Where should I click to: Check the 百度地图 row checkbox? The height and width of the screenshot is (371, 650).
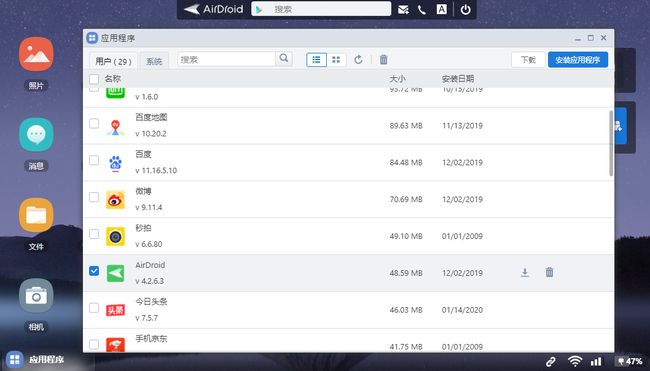point(94,123)
